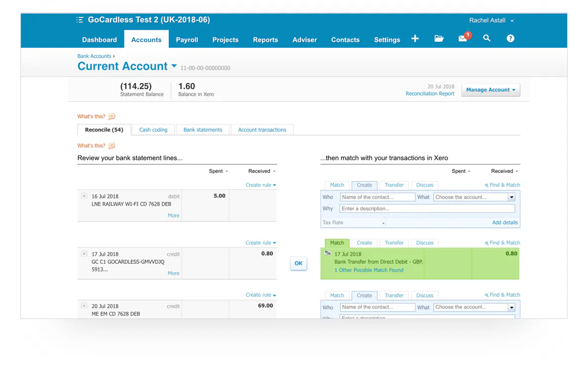Viewport: 588px width, 388px height.
Task: Click the 1.60 Balance in Xero value
Action: (187, 86)
